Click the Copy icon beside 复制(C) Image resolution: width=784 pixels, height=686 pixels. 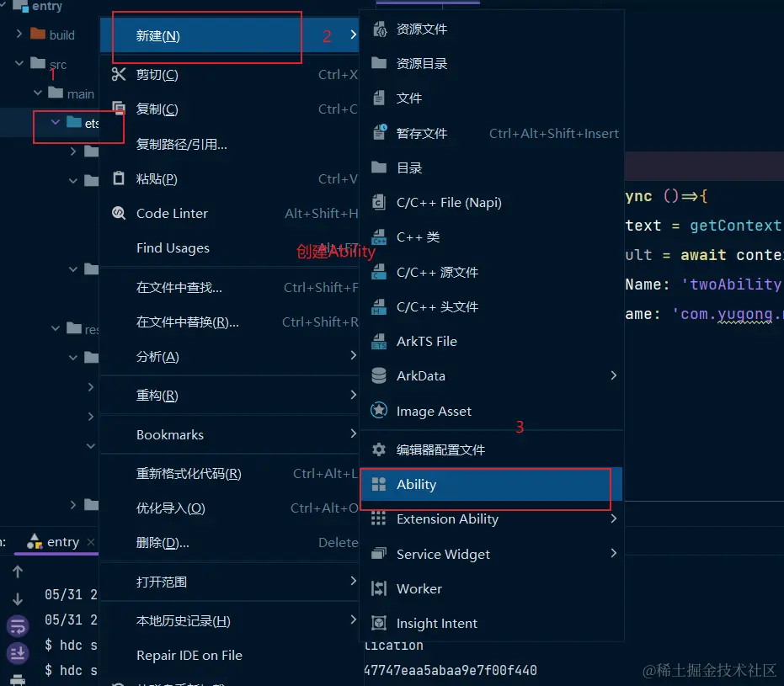pyautogui.click(x=119, y=109)
